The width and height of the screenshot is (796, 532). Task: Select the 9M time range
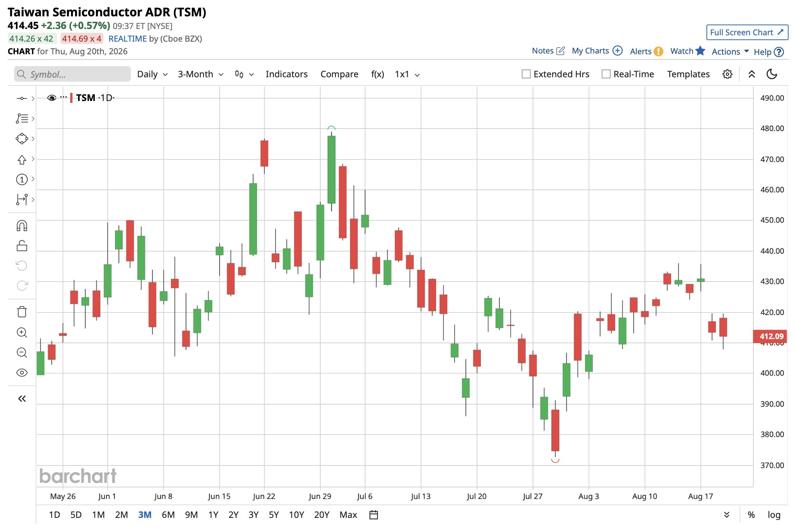(x=191, y=515)
